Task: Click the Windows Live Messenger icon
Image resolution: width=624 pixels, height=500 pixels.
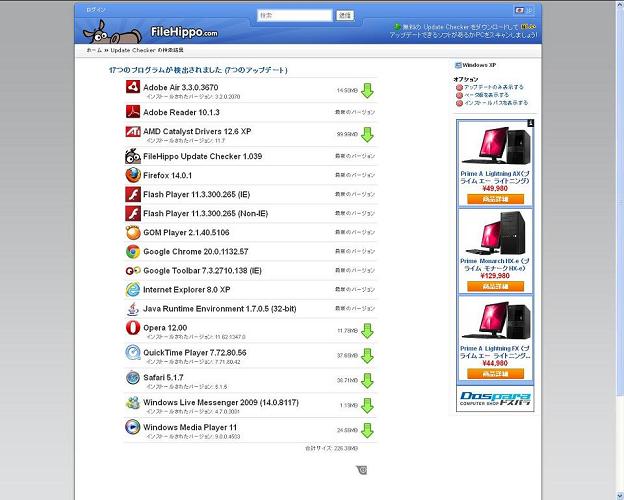Action: click(x=133, y=402)
